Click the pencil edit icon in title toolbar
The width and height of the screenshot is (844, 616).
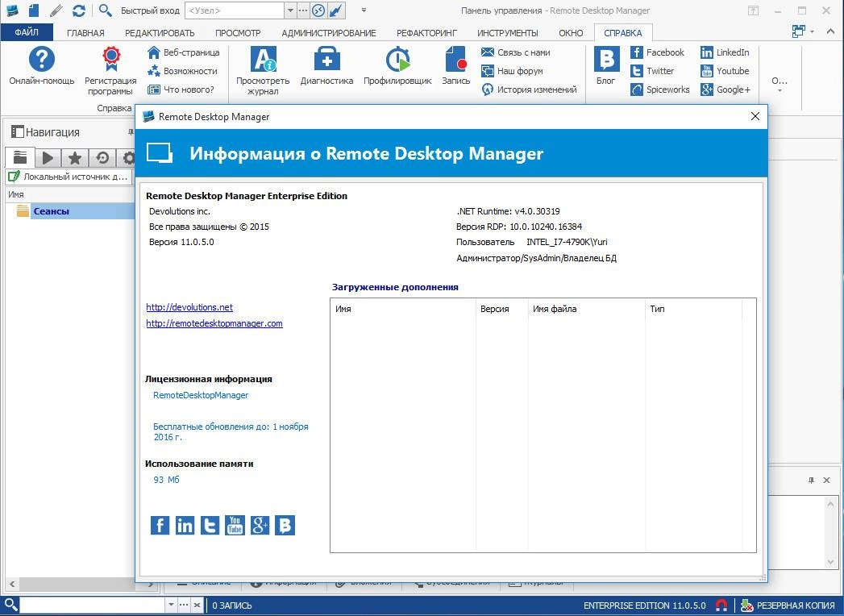[56, 10]
